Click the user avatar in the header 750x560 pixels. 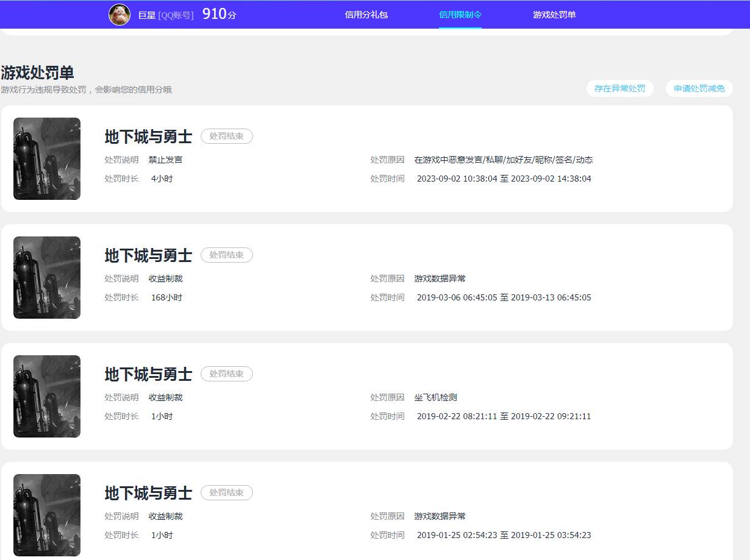coord(120,15)
